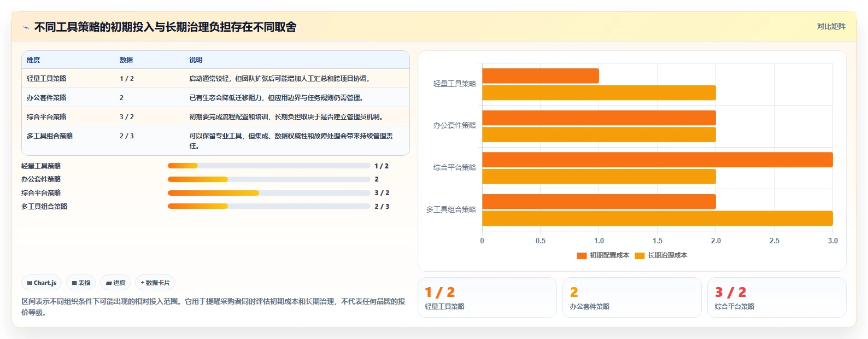Click the header icon before the title
Viewport: 868px width, 339px height.
(x=26, y=27)
